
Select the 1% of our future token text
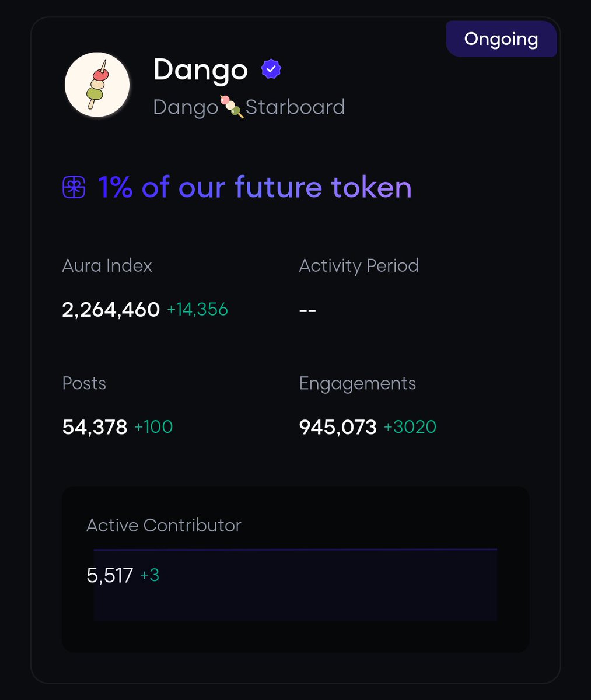click(x=254, y=188)
